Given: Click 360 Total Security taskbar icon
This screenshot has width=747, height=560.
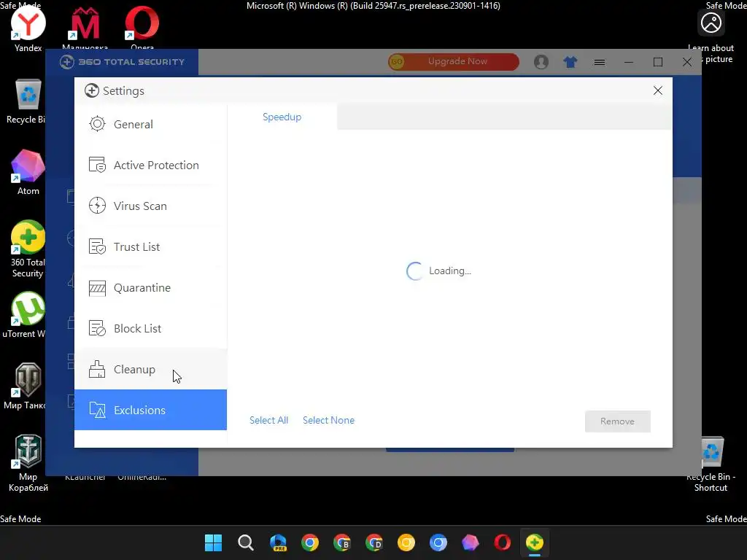Looking at the screenshot, I should tap(535, 542).
